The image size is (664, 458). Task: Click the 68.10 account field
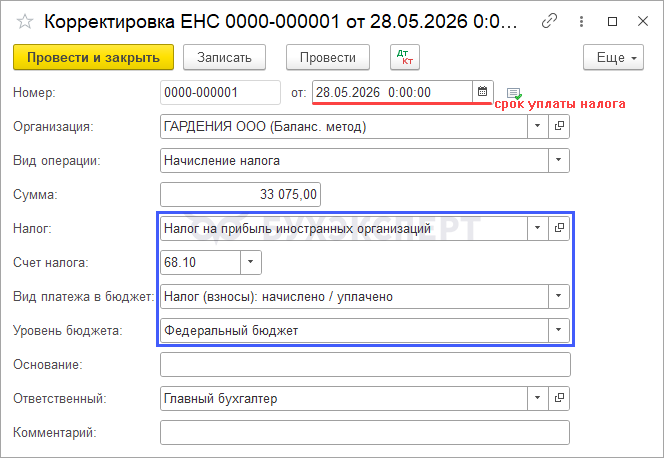click(200, 262)
